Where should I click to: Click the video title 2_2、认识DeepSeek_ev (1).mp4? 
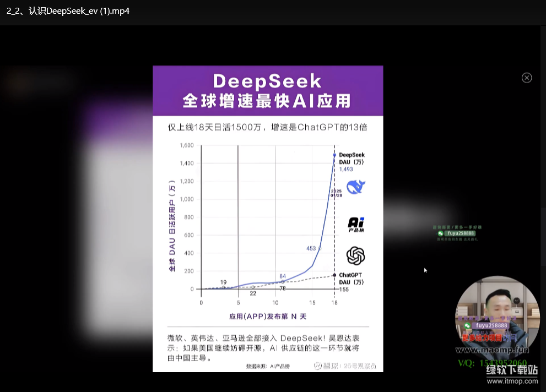tap(68, 11)
